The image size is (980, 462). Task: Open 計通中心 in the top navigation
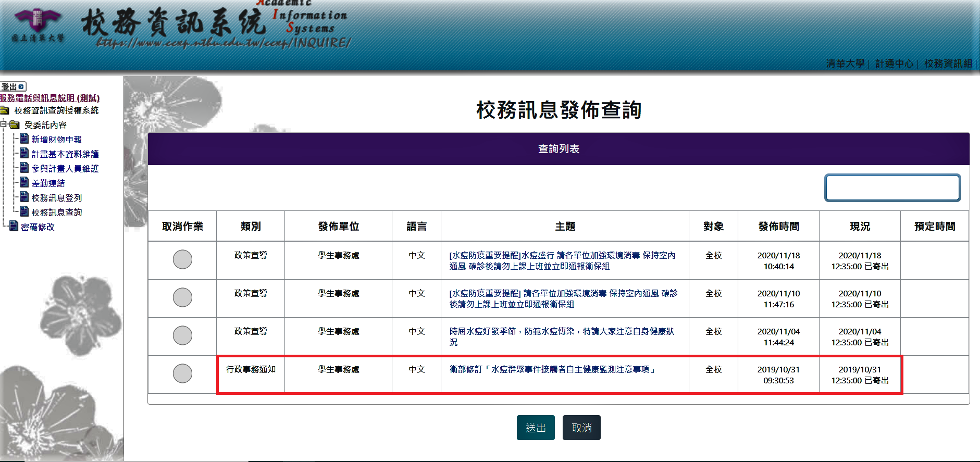[894, 64]
